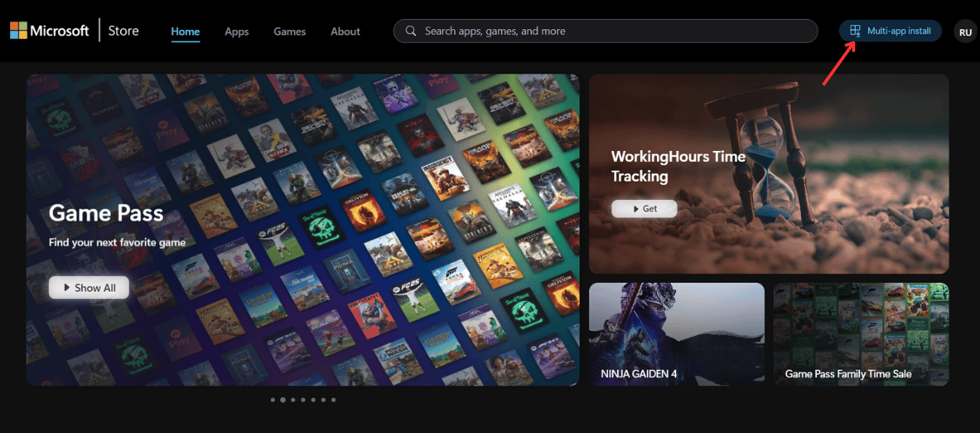This screenshot has height=433, width=980.
Task: Switch to the Home tab
Action: (185, 31)
